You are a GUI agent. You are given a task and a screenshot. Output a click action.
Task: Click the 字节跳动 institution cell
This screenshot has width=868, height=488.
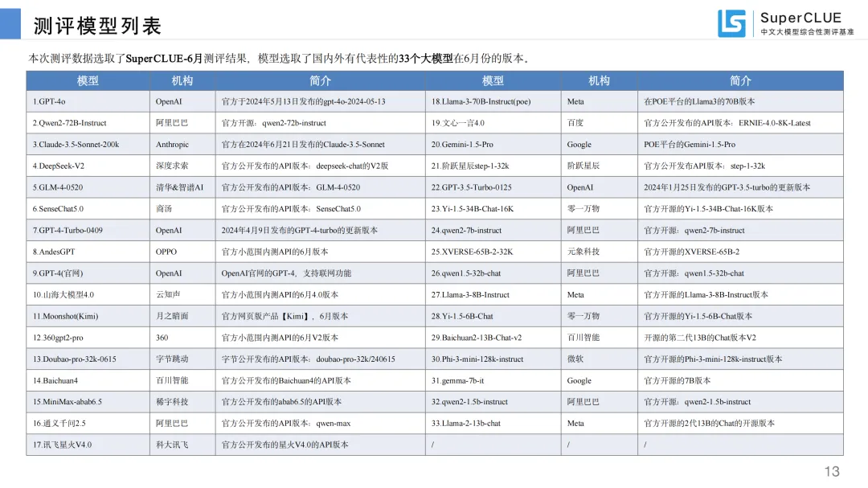(182, 359)
